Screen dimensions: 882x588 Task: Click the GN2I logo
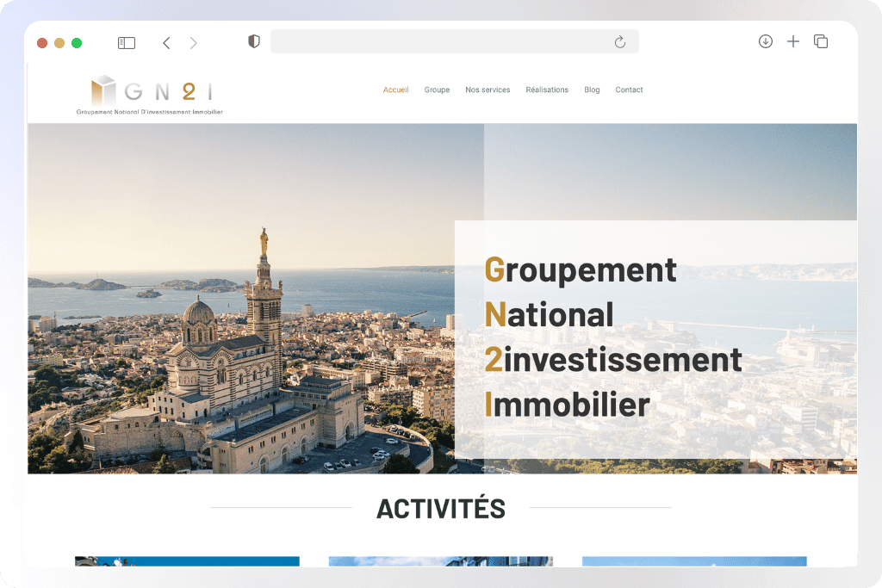click(x=150, y=95)
